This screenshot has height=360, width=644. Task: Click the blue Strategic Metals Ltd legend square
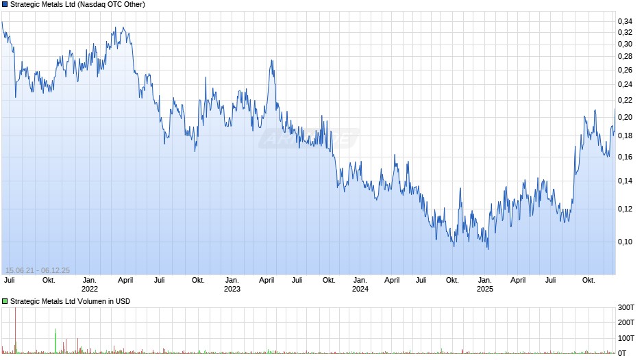(x=5, y=5)
